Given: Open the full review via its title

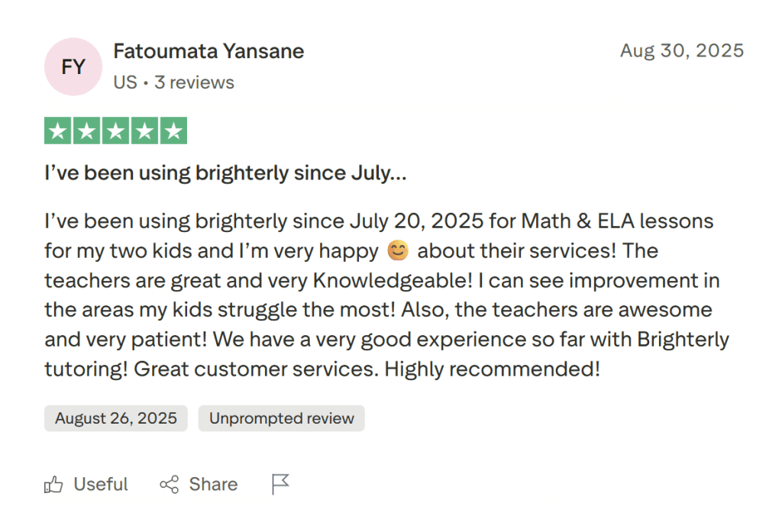Looking at the screenshot, I should (225, 172).
